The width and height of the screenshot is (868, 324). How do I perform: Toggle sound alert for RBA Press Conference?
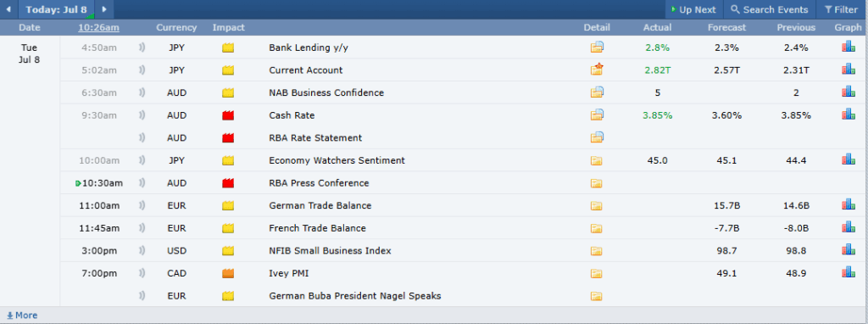click(x=142, y=182)
